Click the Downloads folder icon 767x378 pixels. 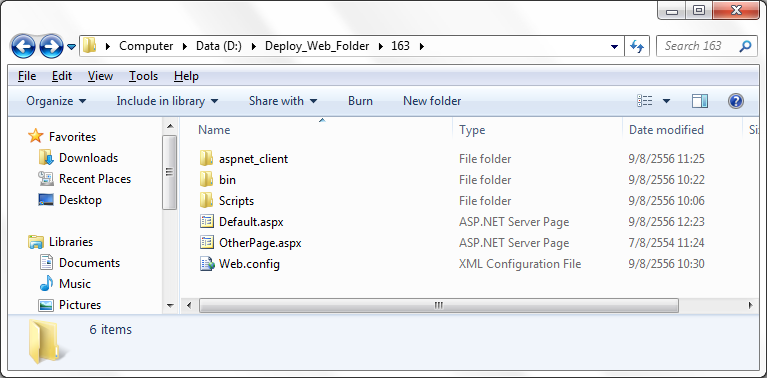point(46,157)
